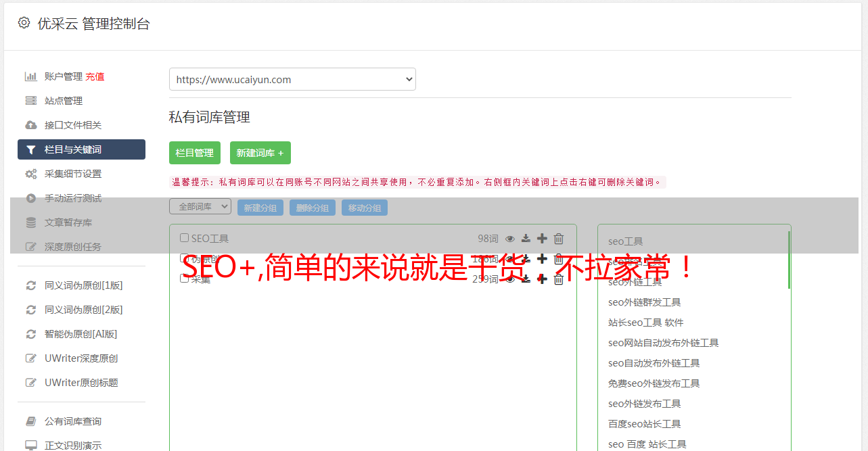Select keyword 免费seo外链发布工具
The height and width of the screenshot is (451, 868).
tap(654, 383)
